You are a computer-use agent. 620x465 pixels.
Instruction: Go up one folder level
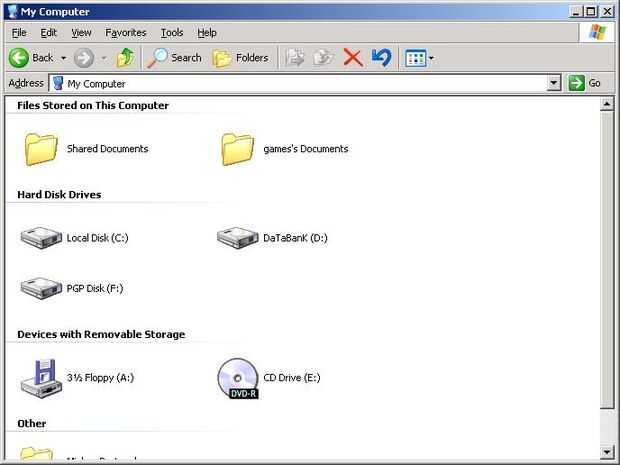click(x=125, y=58)
